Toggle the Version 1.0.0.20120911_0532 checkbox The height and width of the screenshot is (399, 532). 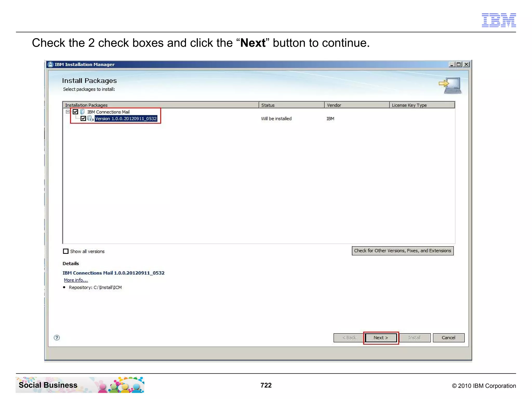(83, 118)
